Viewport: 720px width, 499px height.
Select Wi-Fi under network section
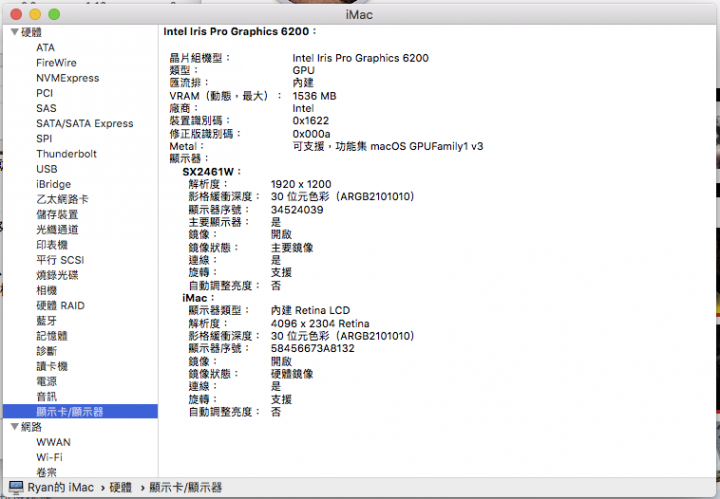49,457
